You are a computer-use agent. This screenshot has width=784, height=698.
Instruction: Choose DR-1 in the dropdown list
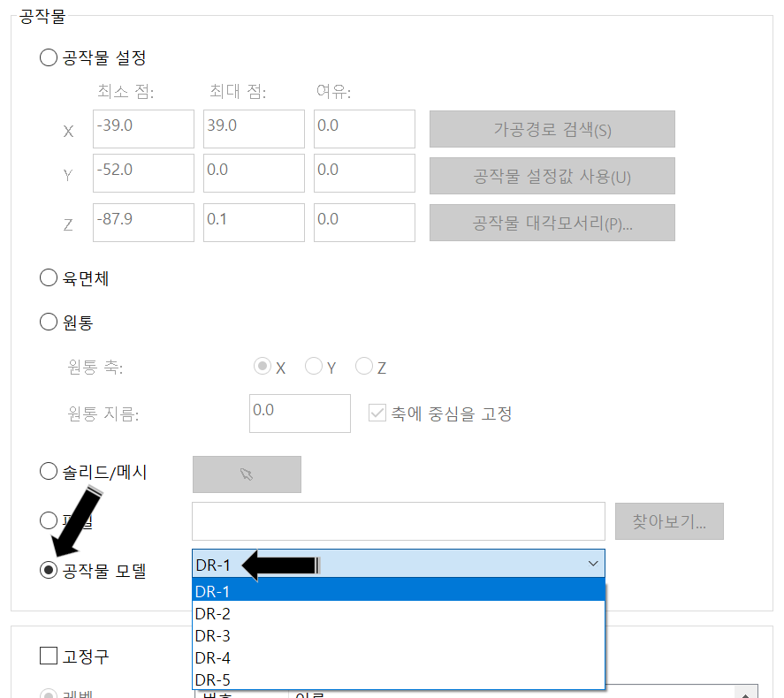pos(399,591)
